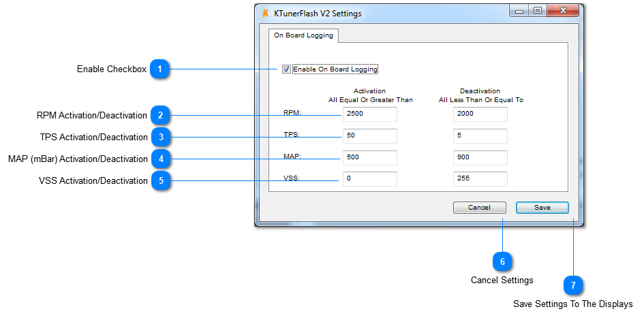Click the MAP deactivation field showing 900
Screen dimensions: 644x320
tap(480, 157)
